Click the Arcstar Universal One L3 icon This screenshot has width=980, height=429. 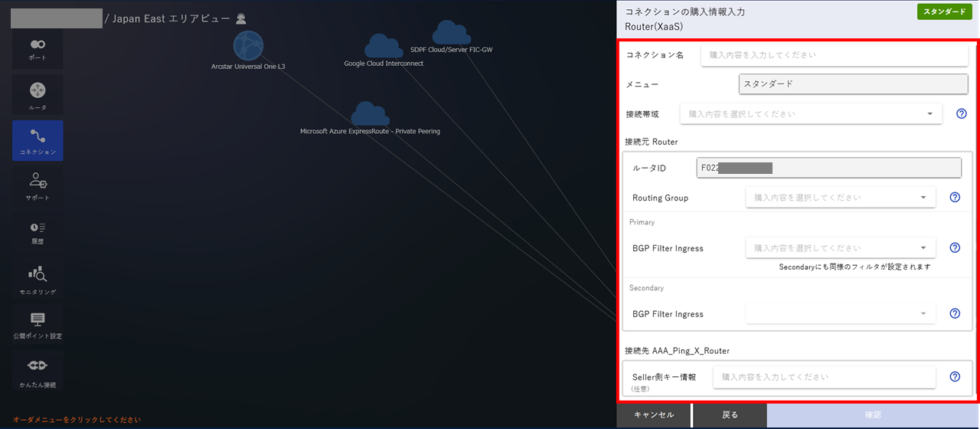[248, 46]
